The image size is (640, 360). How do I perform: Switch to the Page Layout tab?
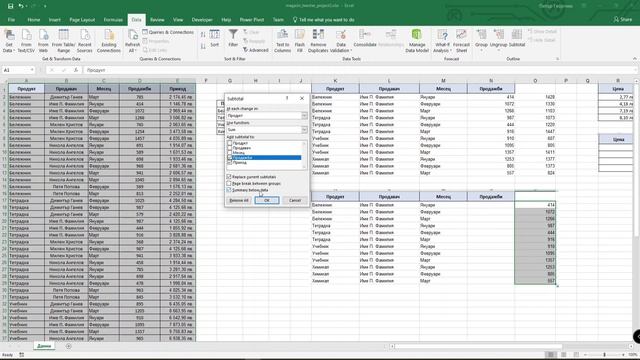click(x=82, y=20)
